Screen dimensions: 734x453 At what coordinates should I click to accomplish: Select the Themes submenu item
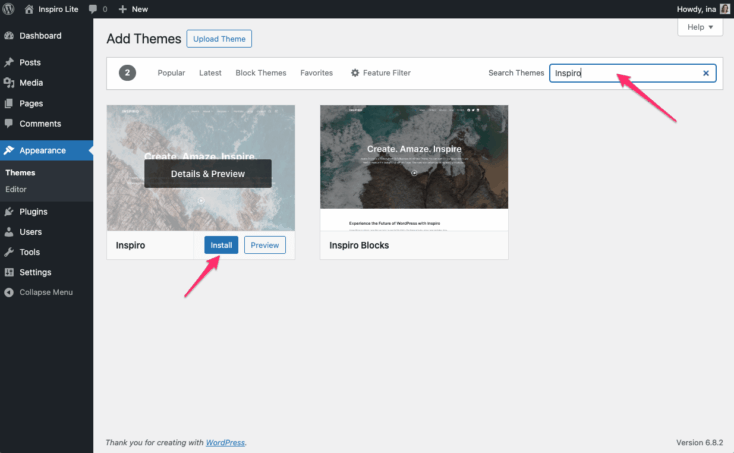[x=20, y=173]
